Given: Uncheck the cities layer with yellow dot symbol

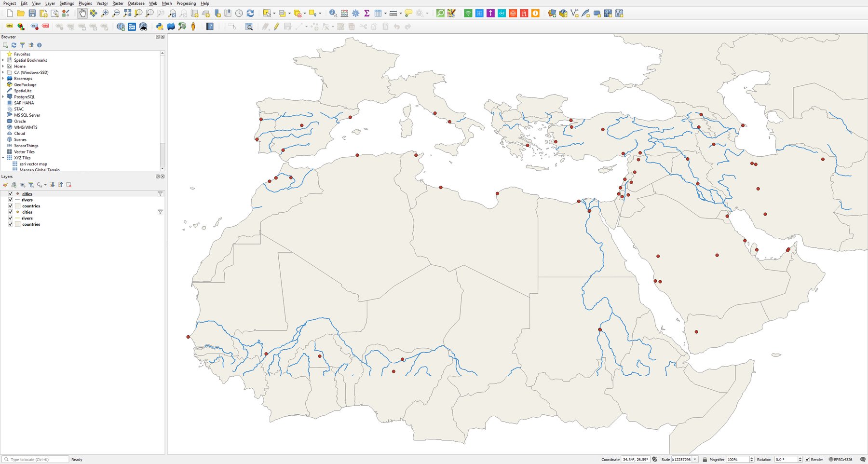Looking at the screenshot, I should pyautogui.click(x=11, y=212).
